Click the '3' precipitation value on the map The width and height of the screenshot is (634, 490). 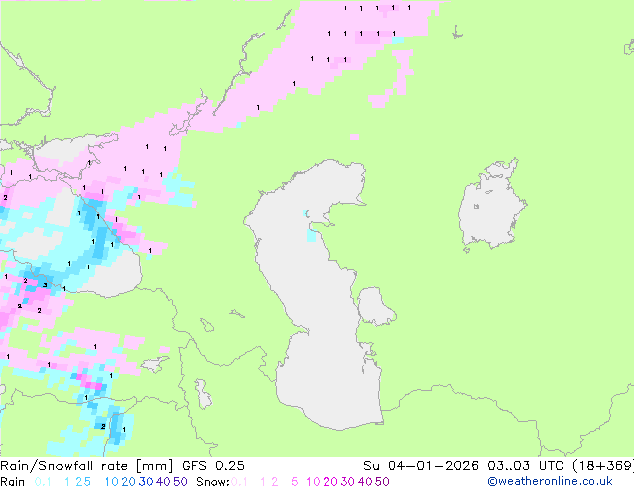point(45,285)
